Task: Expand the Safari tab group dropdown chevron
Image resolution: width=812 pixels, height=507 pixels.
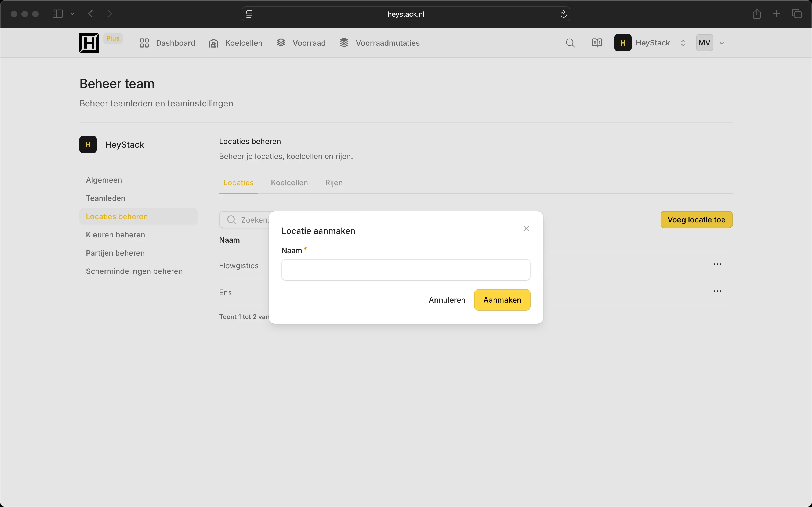Action: (72, 14)
